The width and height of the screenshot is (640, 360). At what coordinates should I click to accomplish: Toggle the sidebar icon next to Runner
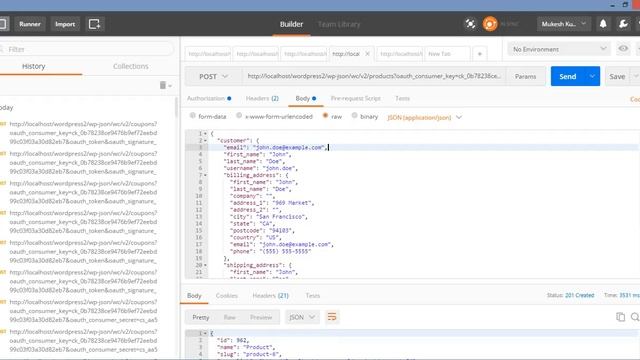(3, 24)
